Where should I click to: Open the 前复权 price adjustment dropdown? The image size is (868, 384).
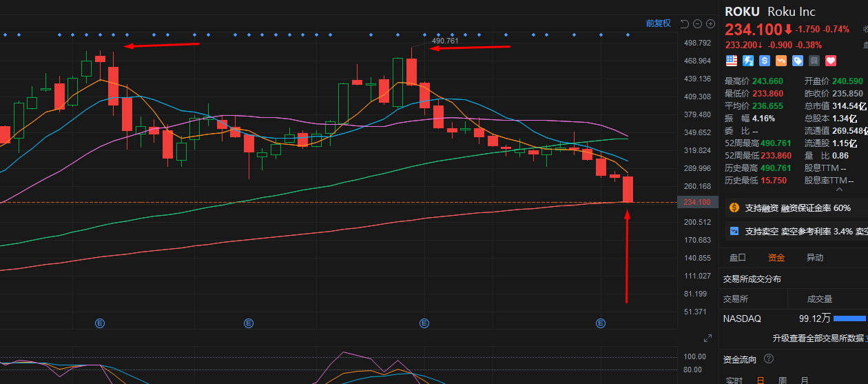(658, 23)
